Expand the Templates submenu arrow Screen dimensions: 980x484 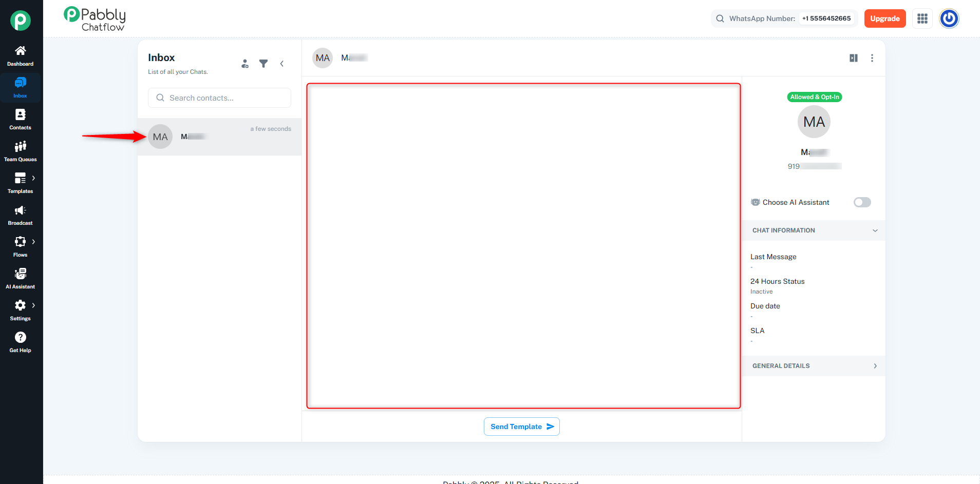tap(33, 178)
